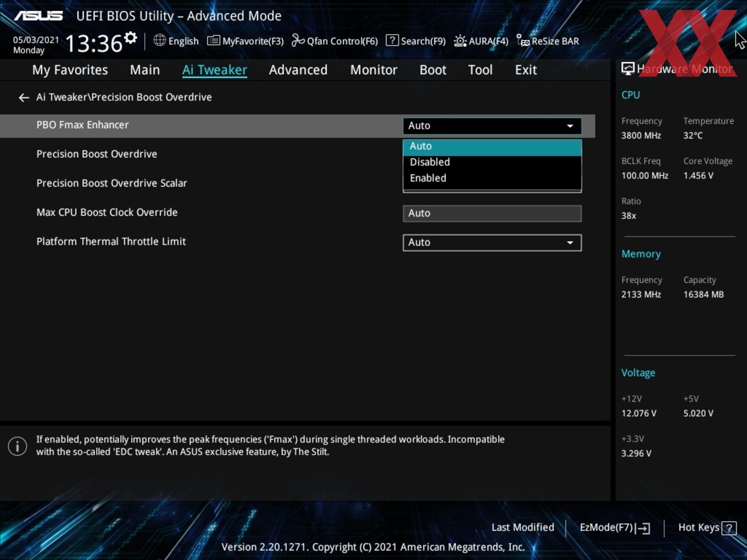Select Precision Boost Overdrive Scalar label
Screen dimensions: 747x560
[x=112, y=183]
